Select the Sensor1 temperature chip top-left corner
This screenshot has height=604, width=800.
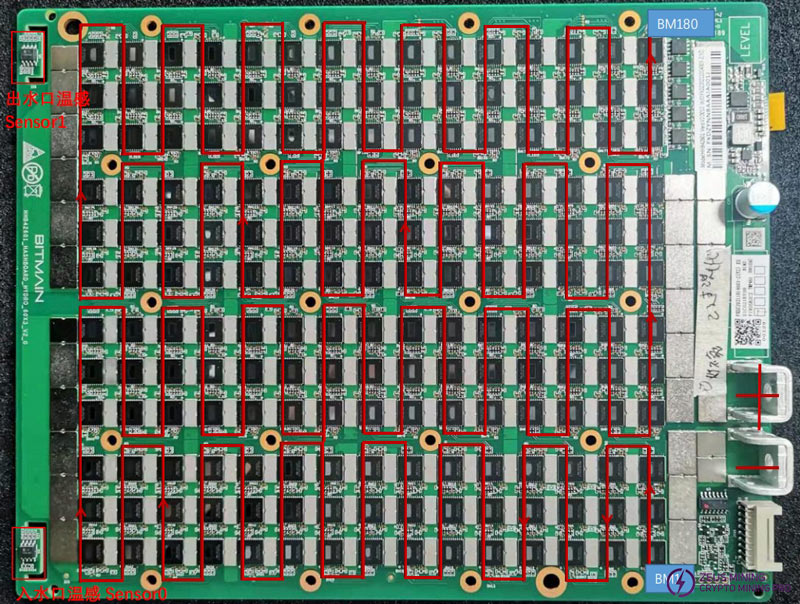(30, 55)
